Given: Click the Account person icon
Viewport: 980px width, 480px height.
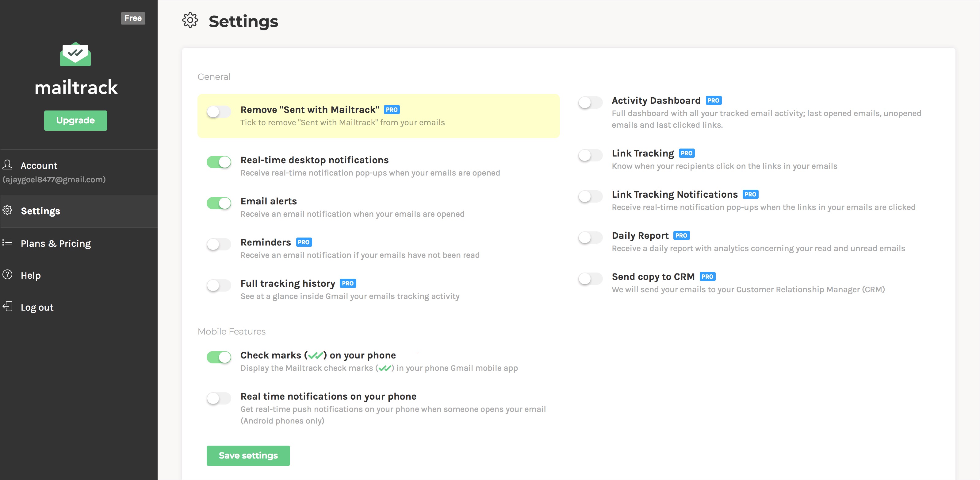Looking at the screenshot, I should (x=7, y=165).
